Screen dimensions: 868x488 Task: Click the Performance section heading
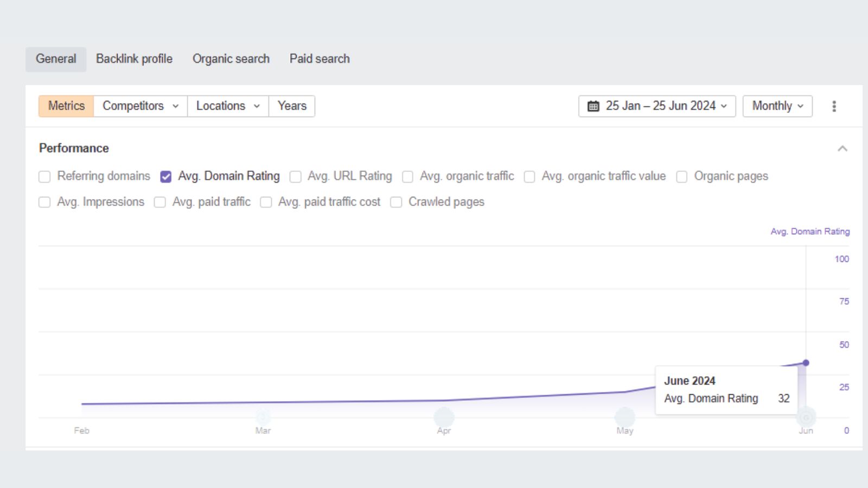74,149
